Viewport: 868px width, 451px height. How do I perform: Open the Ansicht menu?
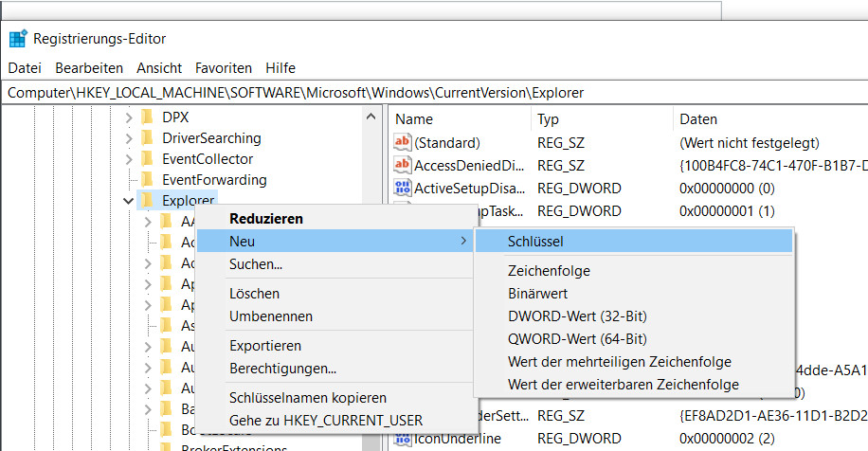pos(159,68)
